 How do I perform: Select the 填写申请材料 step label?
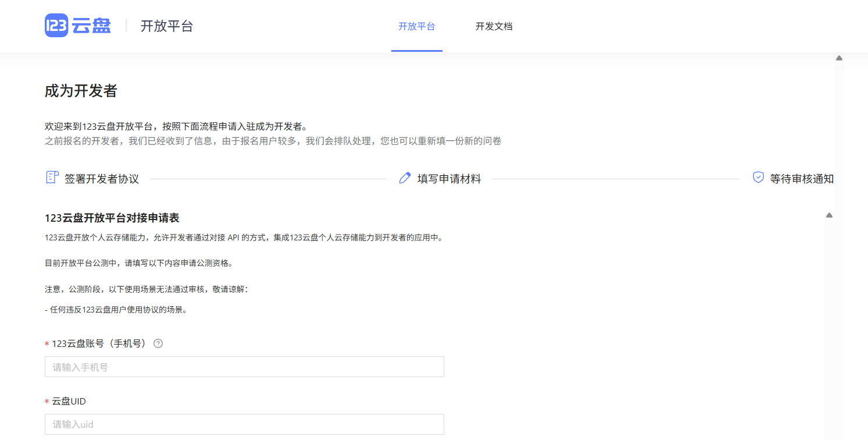(x=449, y=179)
